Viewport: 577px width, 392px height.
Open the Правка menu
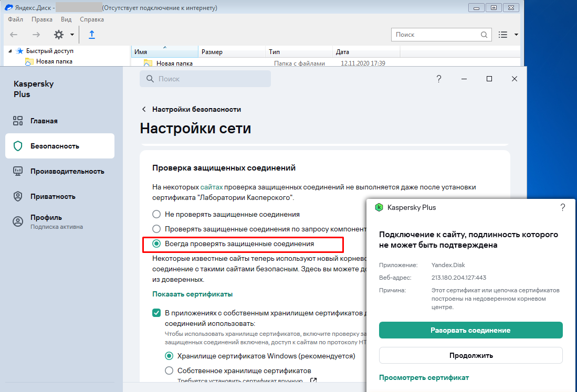(x=42, y=19)
